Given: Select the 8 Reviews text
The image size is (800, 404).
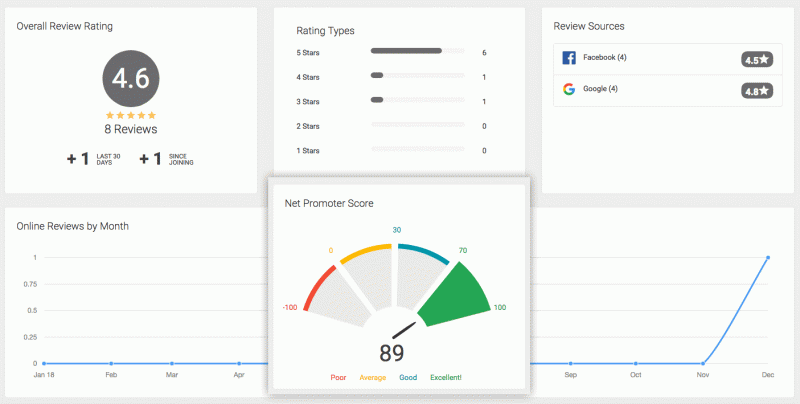Looking at the screenshot, I should (131, 130).
